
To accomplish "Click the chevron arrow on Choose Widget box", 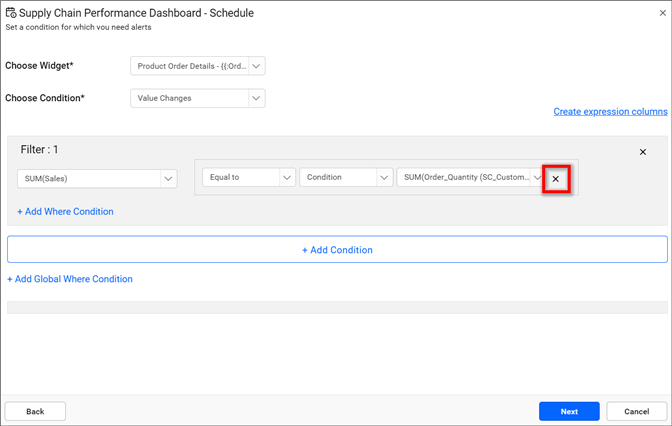I will click(256, 66).
